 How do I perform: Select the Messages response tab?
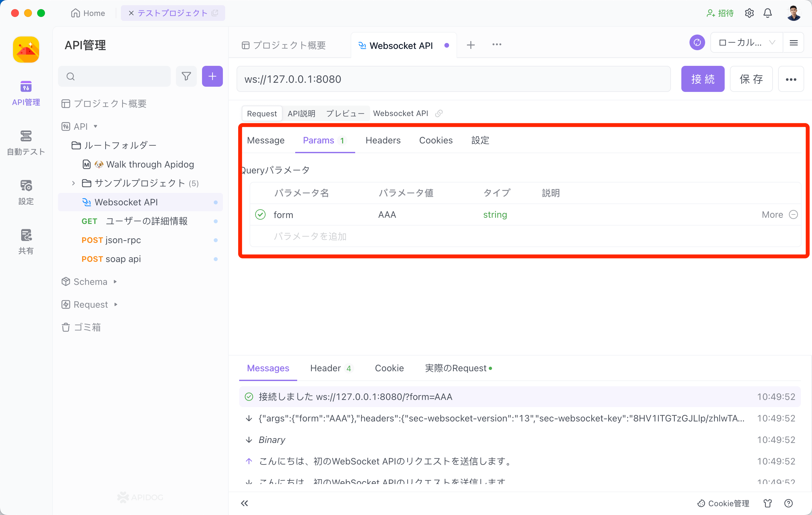268,368
